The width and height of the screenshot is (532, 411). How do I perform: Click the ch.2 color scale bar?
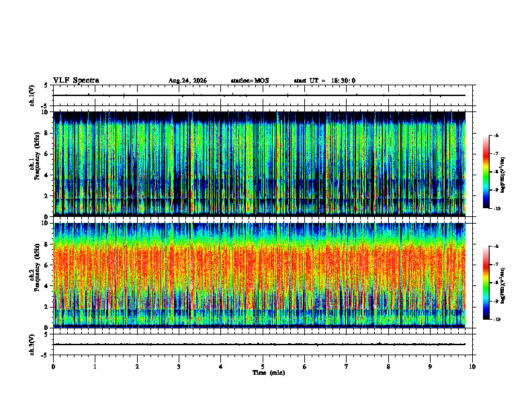tap(486, 283)
